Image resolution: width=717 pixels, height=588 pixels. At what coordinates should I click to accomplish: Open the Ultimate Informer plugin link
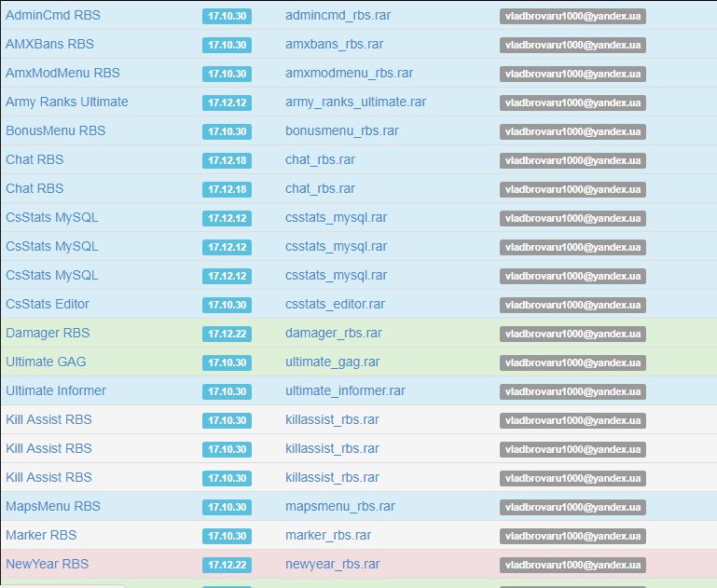(56, 390)
